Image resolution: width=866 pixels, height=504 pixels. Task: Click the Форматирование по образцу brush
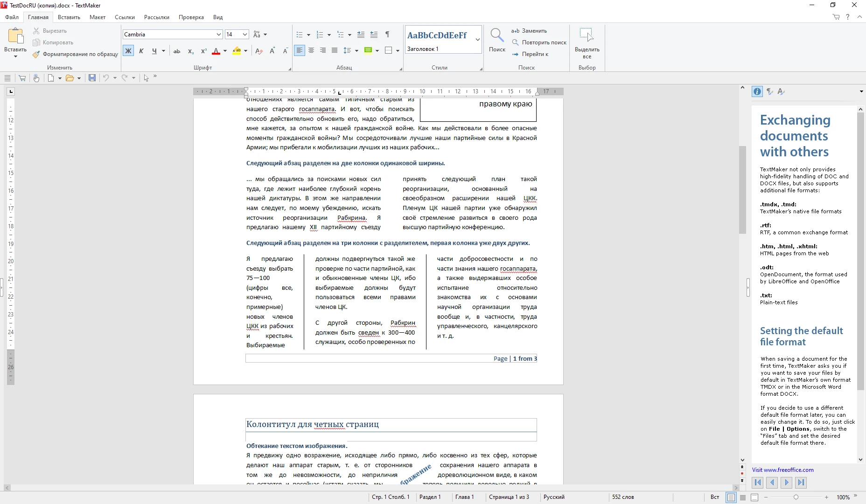(x=36, y=54)
